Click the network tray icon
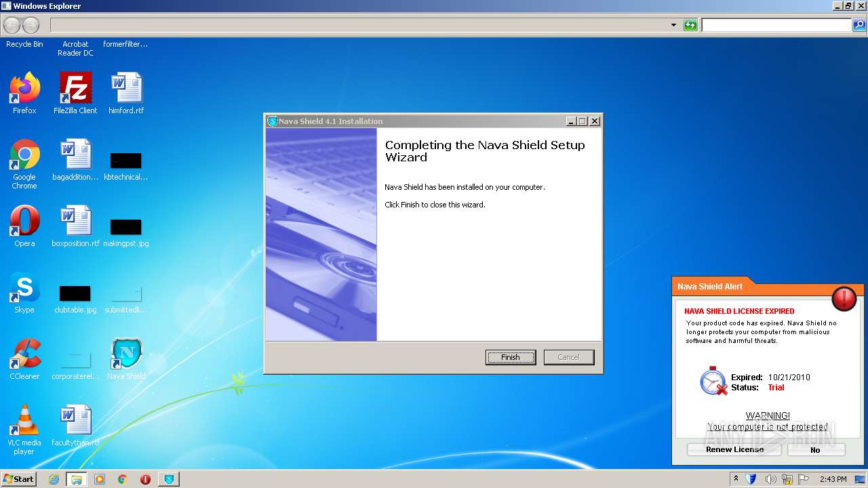Screen dimensions: 868x488 click(789, 479)
